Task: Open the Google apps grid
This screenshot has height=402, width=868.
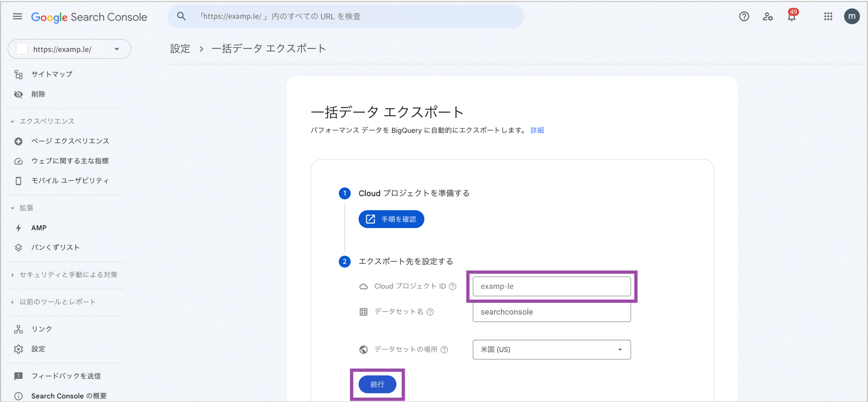Action: 828,17
